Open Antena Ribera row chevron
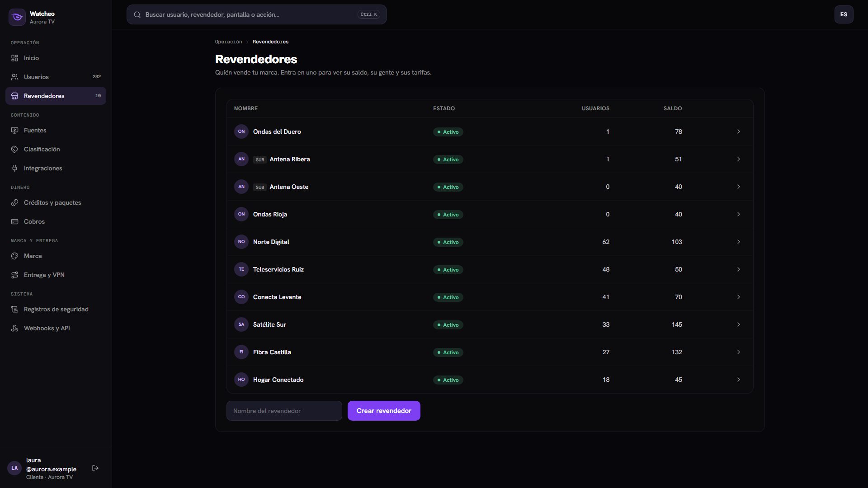Image resolution: width=868 pixels, height=488 pixels. (738, 160)
